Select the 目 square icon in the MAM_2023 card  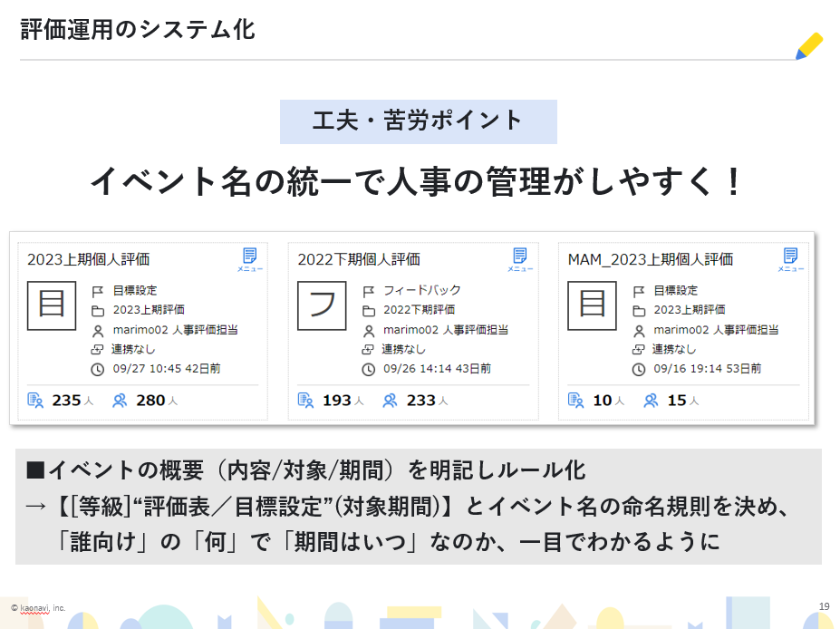point(592,305)
